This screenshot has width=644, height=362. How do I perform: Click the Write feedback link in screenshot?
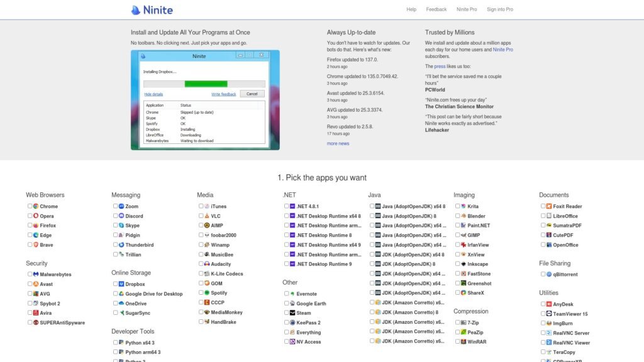tap(223, 94)
